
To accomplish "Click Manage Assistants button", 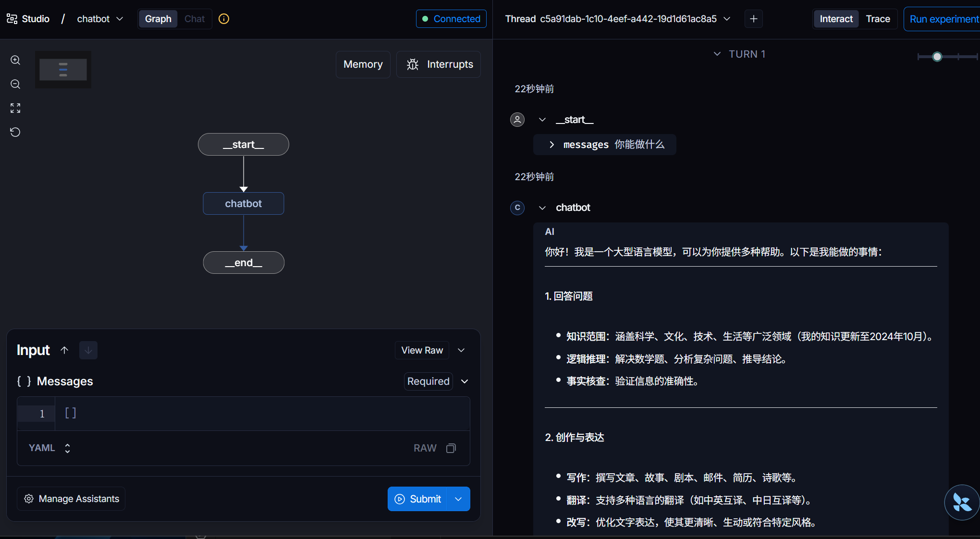I will pos(71,499).
